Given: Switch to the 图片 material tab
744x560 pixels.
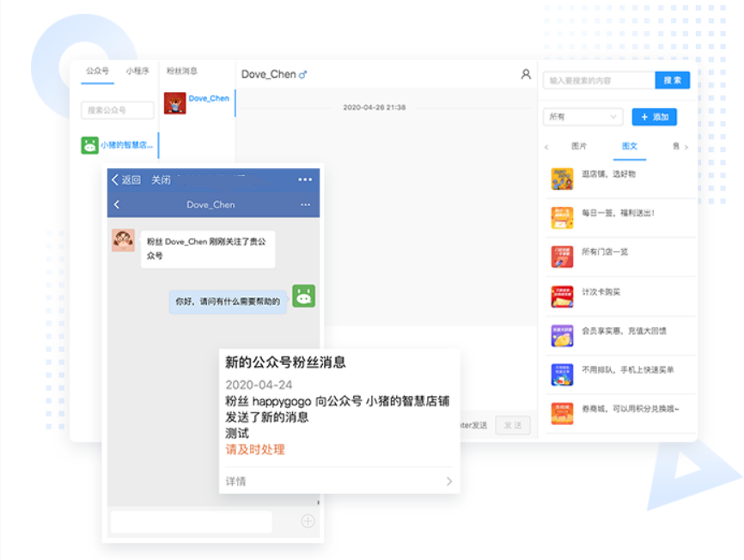Looking at the screenshot, I should pos(579,146).
